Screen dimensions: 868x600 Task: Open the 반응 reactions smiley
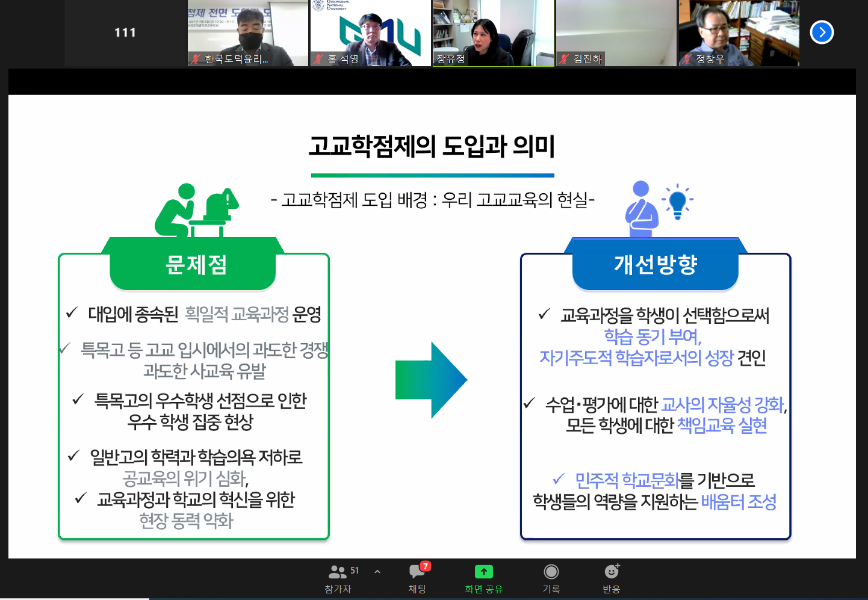[x=611, y=578]
